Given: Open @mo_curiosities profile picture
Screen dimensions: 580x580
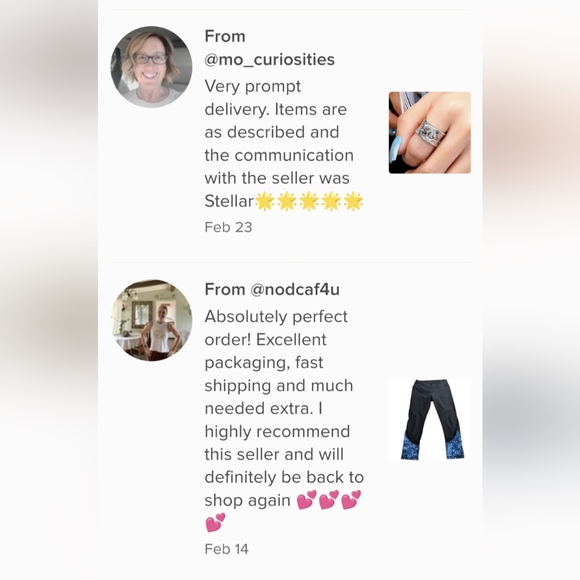Looking at the screenshot, I should [x=151, y=67].
